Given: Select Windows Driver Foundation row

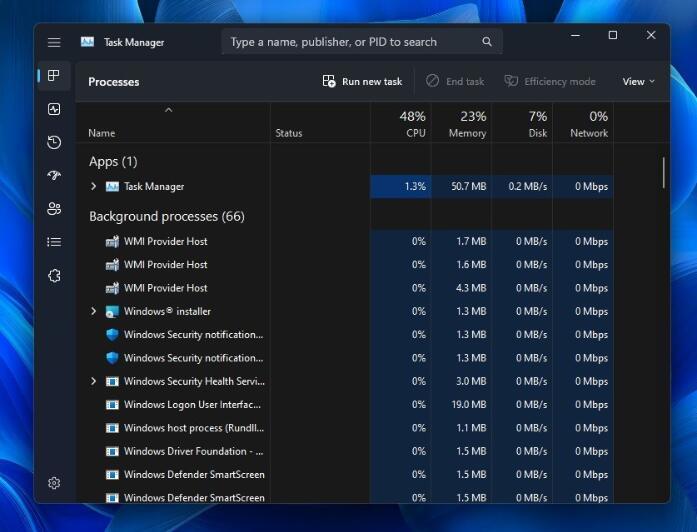Looking at the screenshot, I should [x=345, y=452].
